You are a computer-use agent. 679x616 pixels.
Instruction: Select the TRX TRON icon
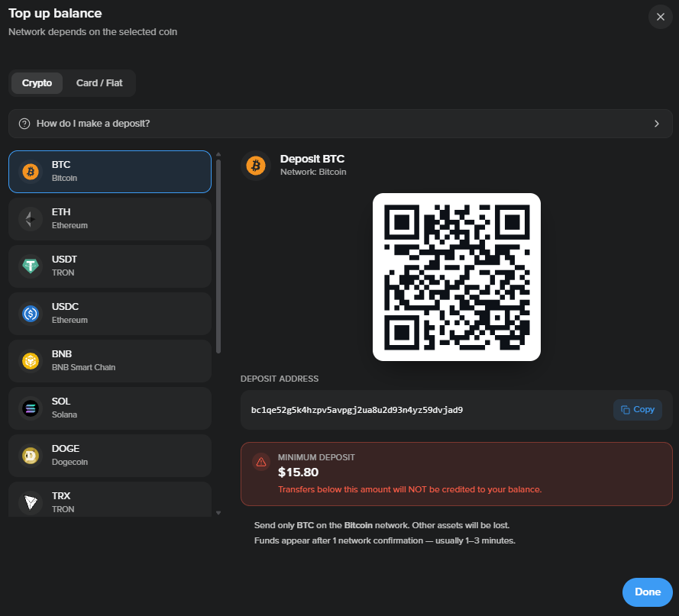point(31,502)
